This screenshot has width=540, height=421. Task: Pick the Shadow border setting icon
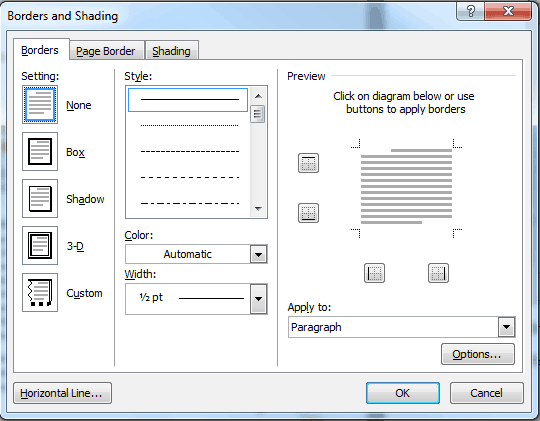40,198
